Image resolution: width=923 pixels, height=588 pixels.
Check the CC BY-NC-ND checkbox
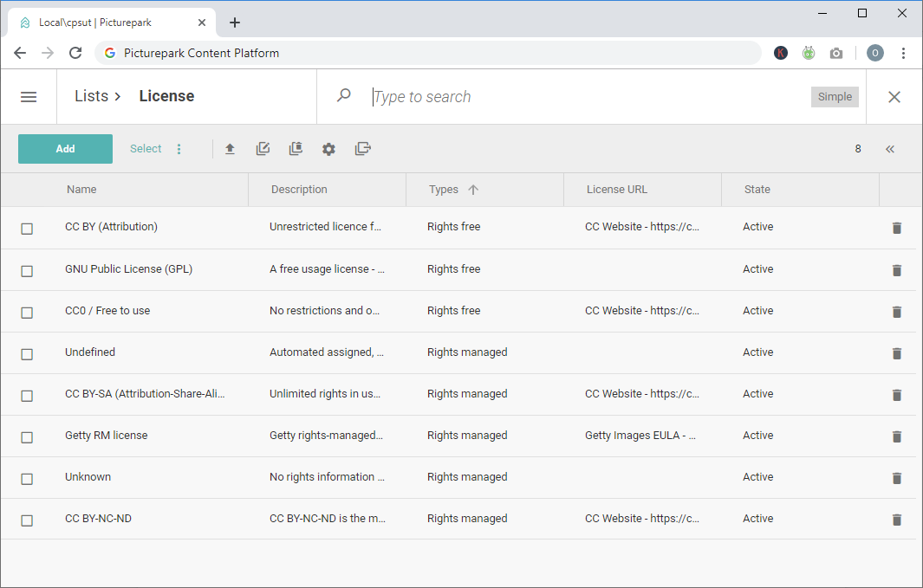(x=27, y=520)
